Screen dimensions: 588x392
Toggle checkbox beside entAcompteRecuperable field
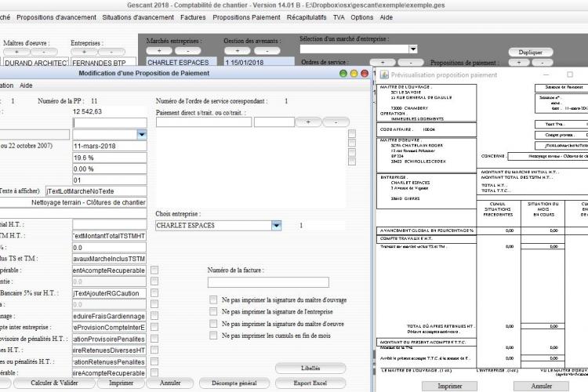click(x=154, y=270)
